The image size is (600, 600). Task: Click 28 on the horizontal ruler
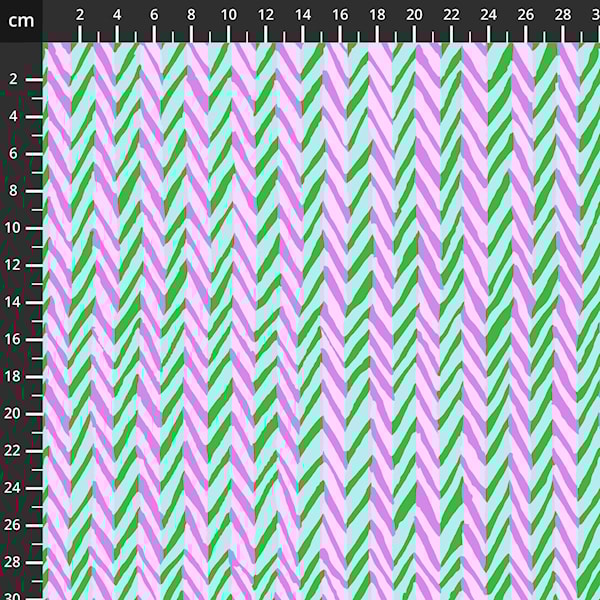562,15
